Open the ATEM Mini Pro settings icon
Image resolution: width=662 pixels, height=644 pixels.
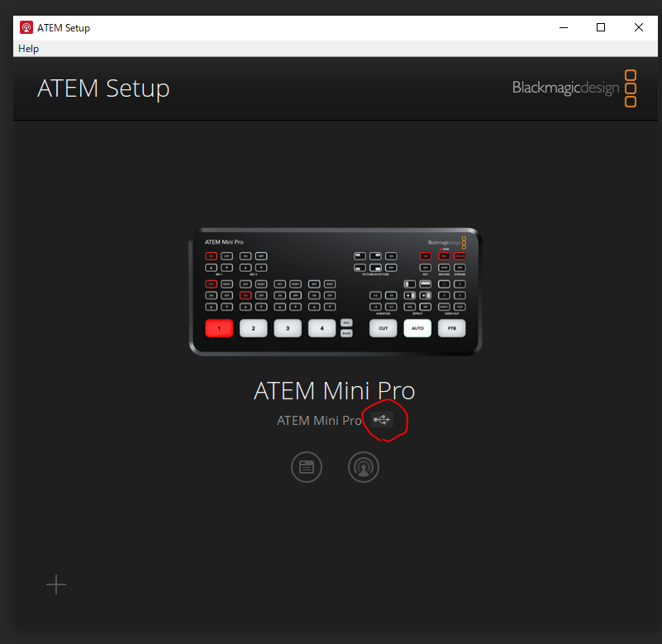tap(307, 467)
